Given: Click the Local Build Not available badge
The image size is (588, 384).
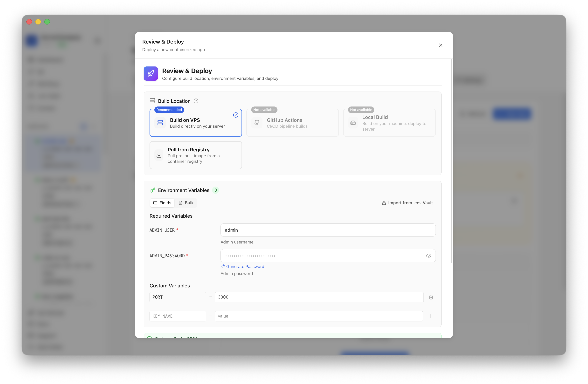Looking at the screenshot, I should 361,110.
